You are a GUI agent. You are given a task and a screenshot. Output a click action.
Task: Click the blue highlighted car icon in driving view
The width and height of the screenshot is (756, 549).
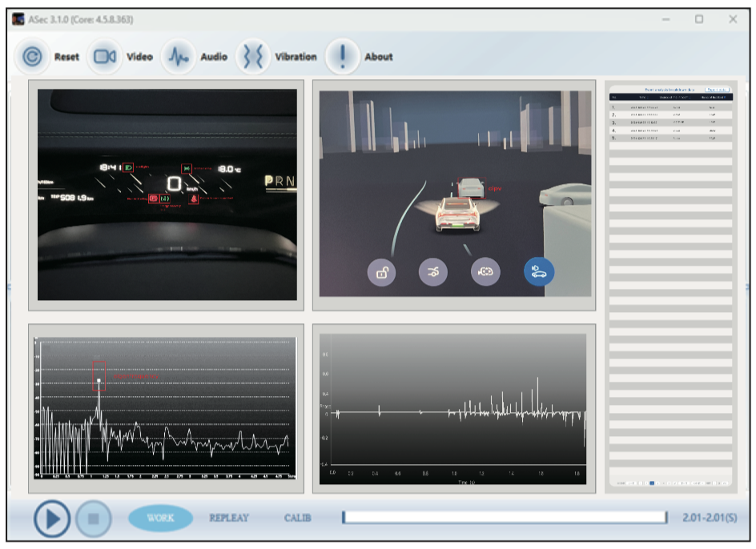pyautogui.click(x=538, y=272)
